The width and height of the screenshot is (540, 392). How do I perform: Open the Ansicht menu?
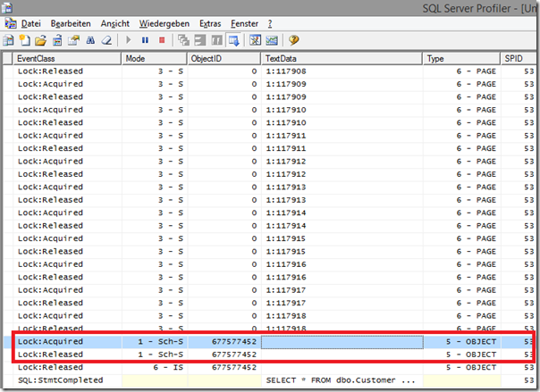(x=115, y=24)
